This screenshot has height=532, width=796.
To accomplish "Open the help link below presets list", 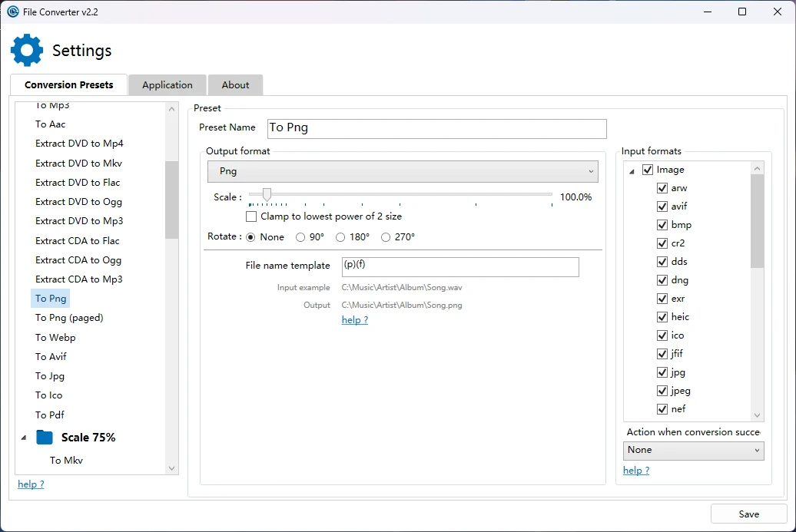I will point(31,484).
